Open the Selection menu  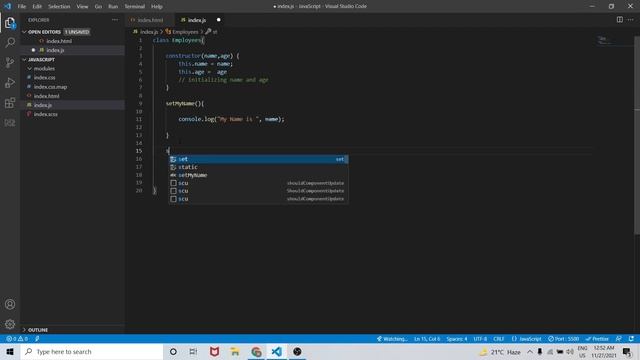59,7
